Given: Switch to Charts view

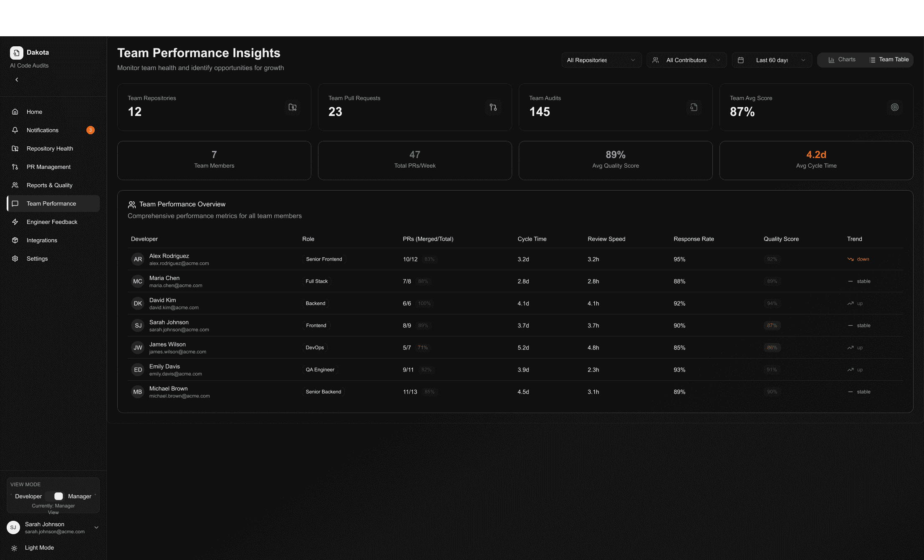Looking at the screenshot, I should (x=842, y=60).
